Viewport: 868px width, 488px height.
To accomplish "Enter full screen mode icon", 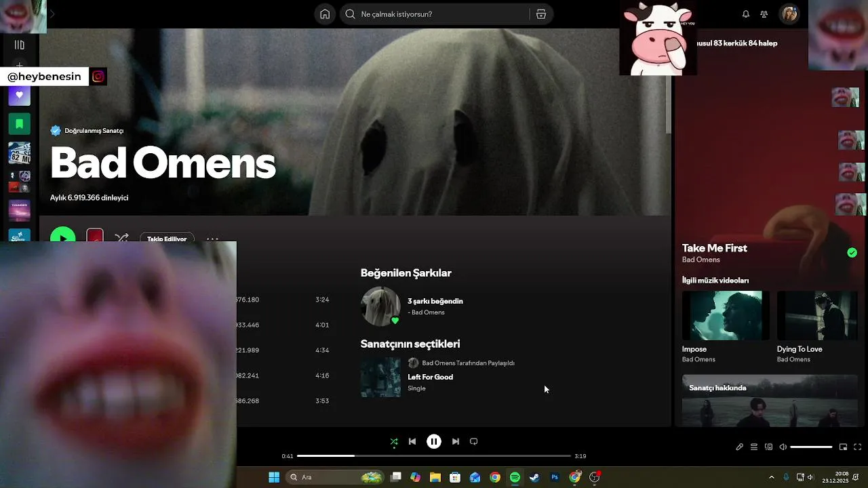I will click(x=857, y=447).
